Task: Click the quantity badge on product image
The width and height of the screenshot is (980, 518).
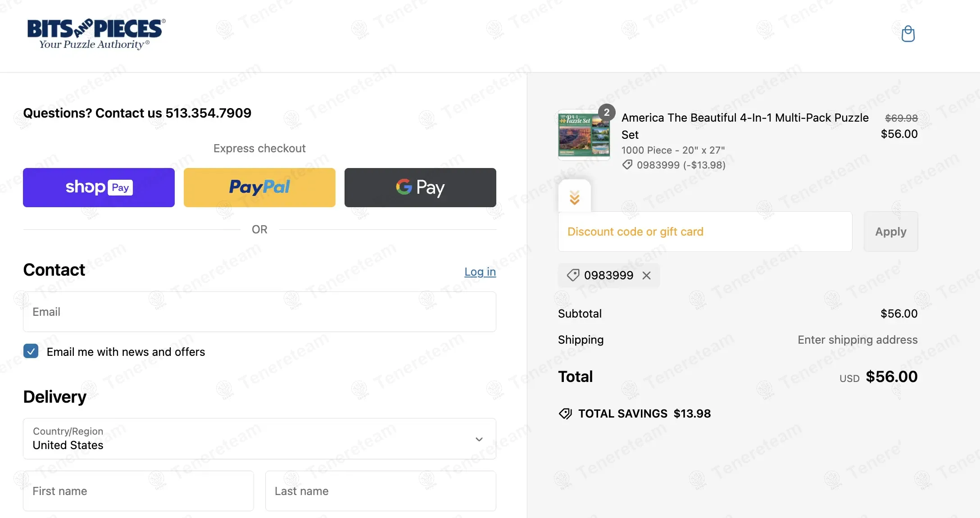Action: pos(607,112)
